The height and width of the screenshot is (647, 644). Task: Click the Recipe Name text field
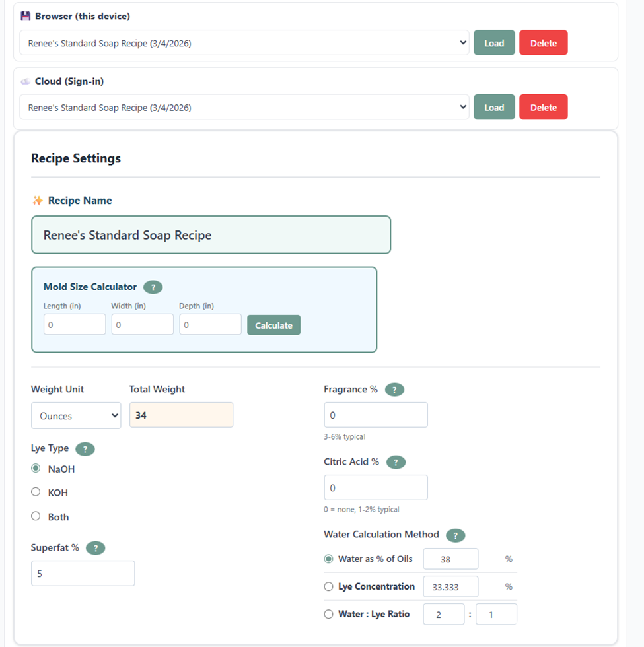(211, 234)
